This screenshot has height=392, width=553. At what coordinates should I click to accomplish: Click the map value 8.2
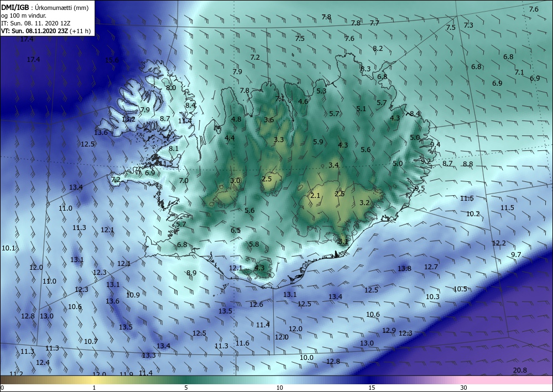[378, 48]
